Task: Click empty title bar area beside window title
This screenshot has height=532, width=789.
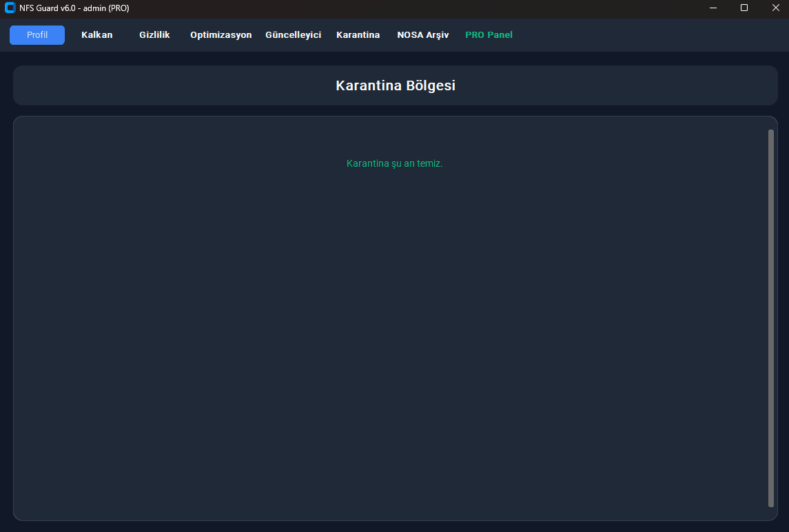Action: click(413, 8)
